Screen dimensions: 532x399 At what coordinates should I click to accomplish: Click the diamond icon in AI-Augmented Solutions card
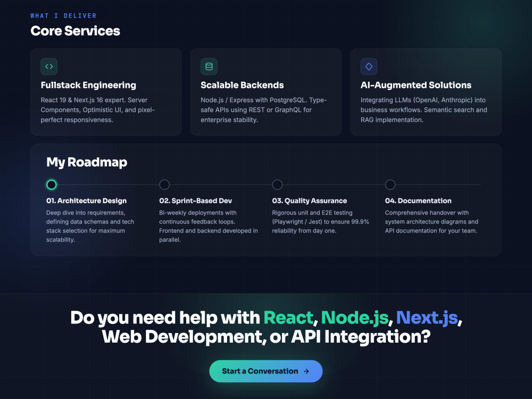coord(369,66)
